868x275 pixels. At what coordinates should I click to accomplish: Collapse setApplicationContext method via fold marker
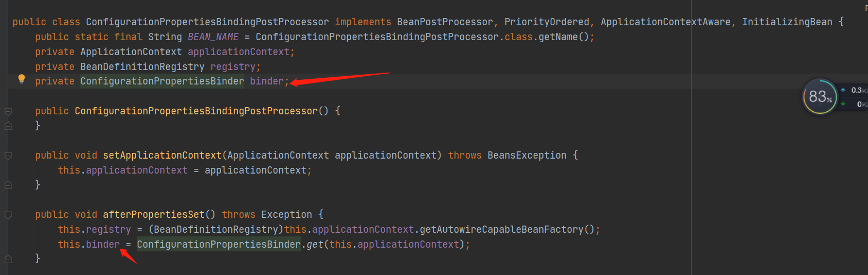pyautogui.click(x=8, y=156)
